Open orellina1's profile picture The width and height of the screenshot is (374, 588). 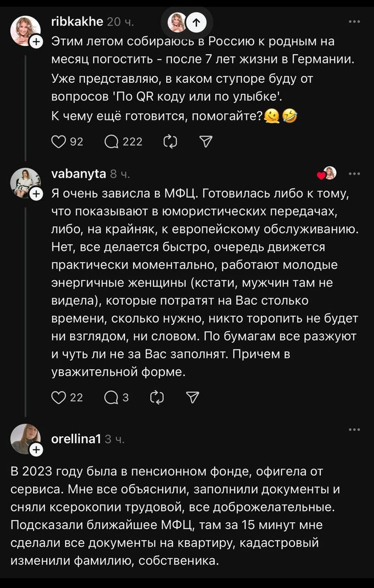point(26,439)
